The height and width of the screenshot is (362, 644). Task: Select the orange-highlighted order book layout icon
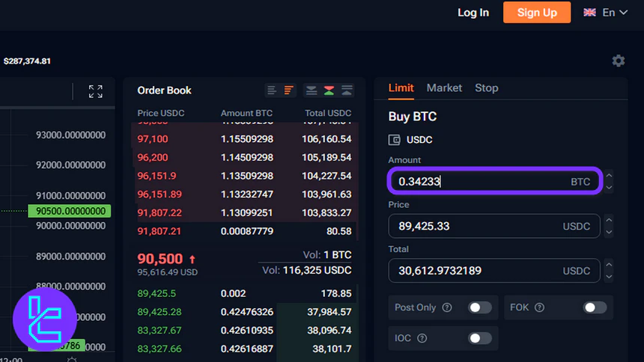pyautogui.click(x=289, y=90)
